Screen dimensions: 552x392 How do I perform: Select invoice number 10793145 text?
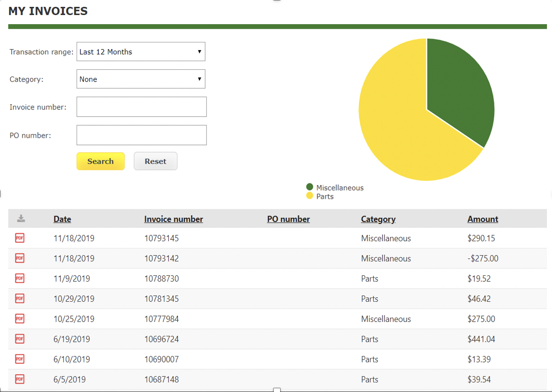[161, 238]
